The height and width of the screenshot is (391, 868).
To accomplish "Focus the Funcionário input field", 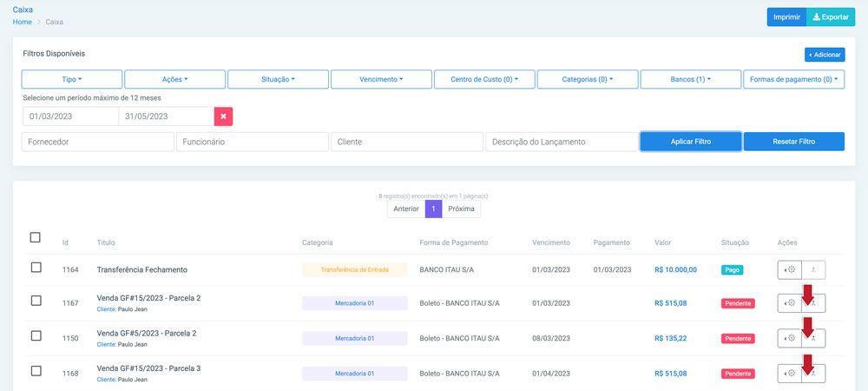I will point(253,142).
